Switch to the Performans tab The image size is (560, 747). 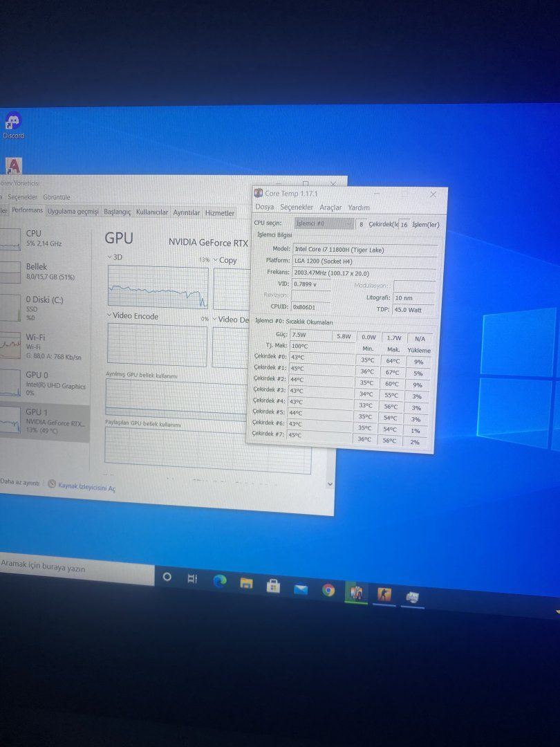click(28, 210)
